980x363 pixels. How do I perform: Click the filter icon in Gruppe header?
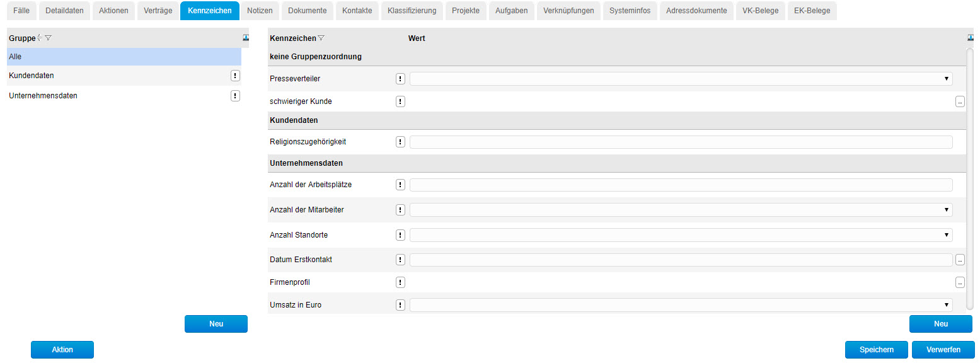48,38
